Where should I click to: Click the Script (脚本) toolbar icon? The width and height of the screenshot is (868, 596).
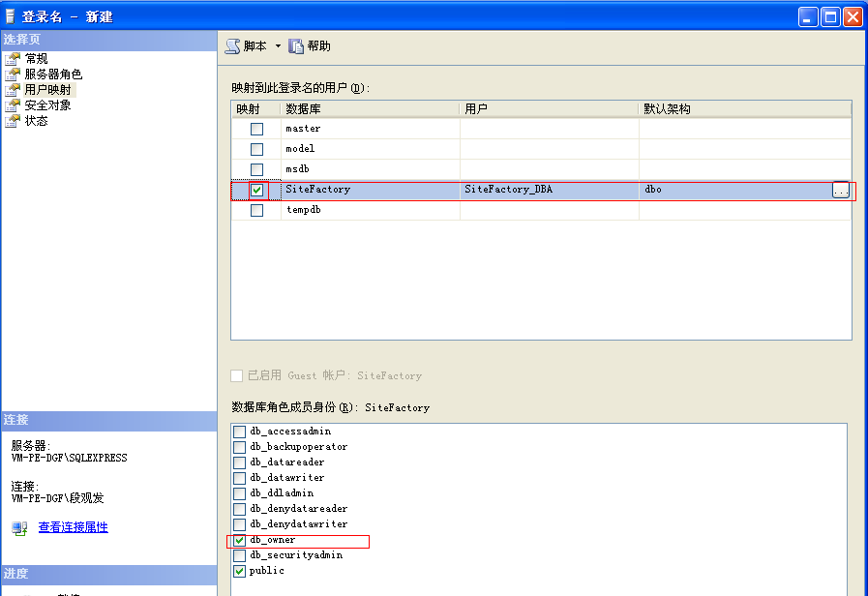(x=232, y=46)
